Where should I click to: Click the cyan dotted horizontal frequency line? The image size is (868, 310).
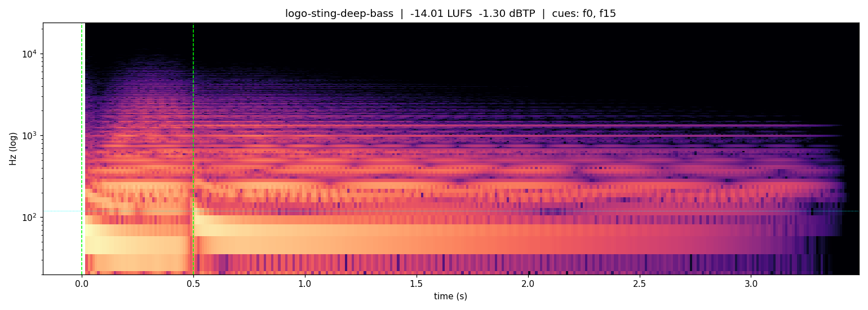(451, 211)
